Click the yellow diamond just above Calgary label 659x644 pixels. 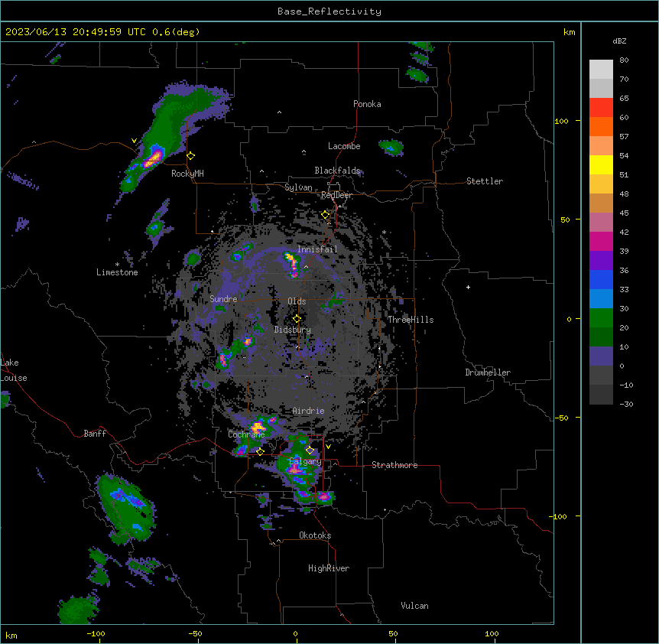coord(310,450)
